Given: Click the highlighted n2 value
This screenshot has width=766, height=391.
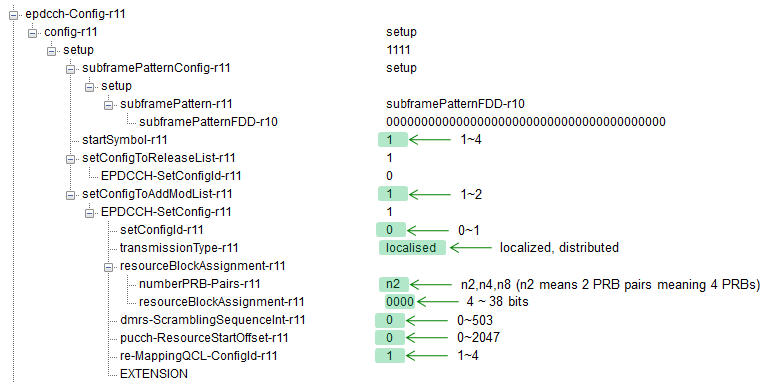Looking at the screenshot, I should [393, 284].
